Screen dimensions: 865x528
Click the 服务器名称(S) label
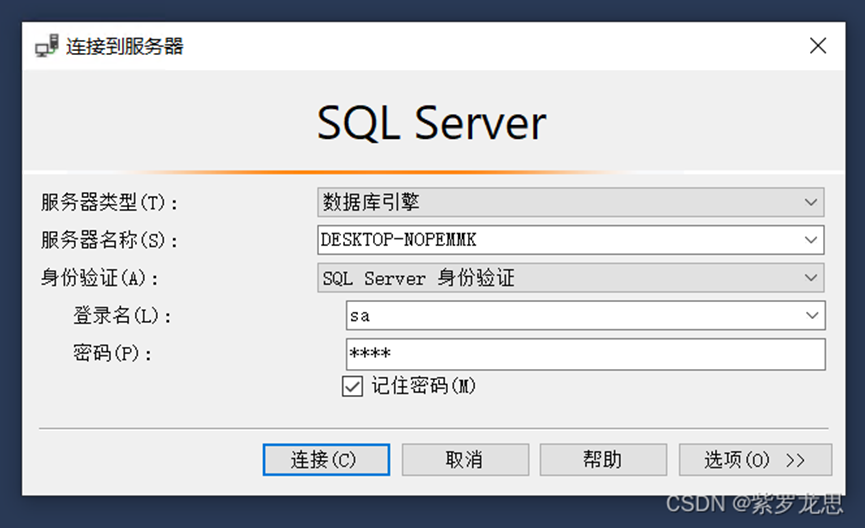[109, 240]
